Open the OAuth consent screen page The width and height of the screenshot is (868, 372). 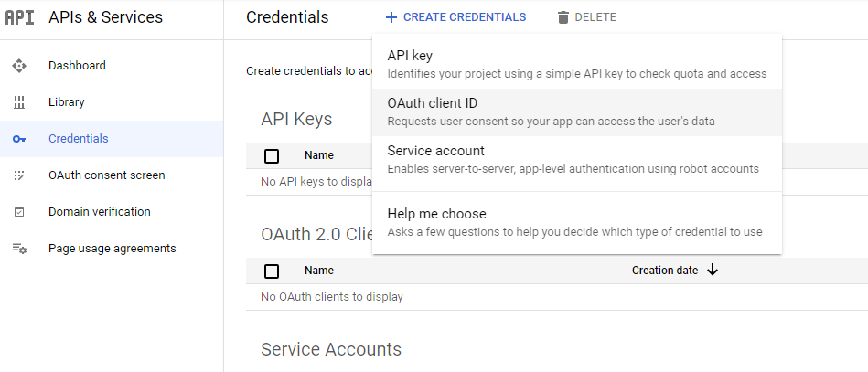pyautogui.click(x=106, y=175)
